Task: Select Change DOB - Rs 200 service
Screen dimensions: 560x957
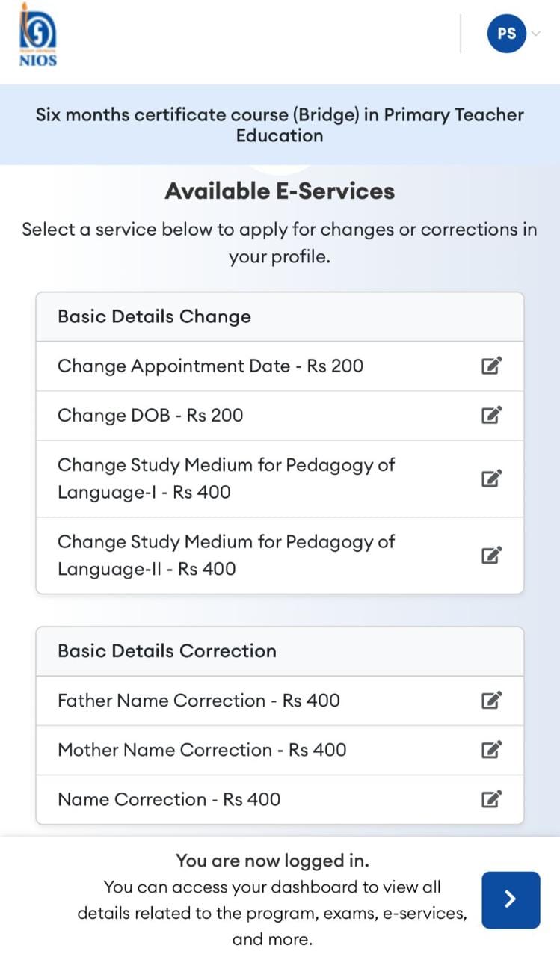Action: pyautogui.click(x=150, y=415)
